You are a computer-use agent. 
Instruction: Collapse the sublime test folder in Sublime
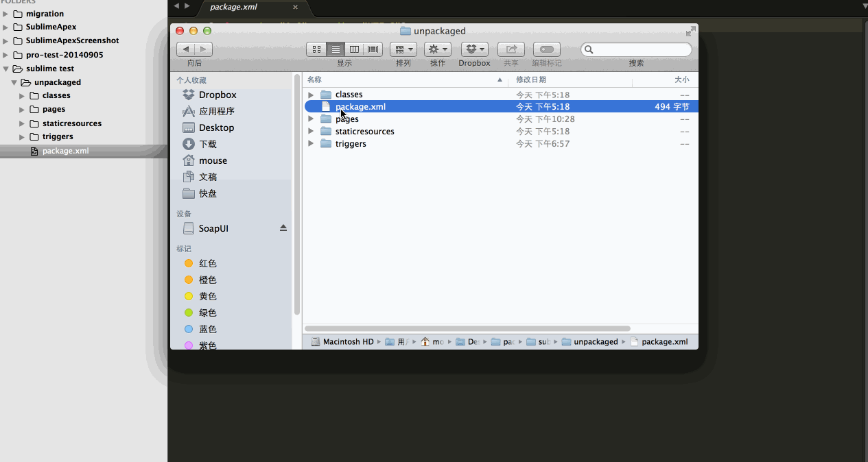[5, 69]
